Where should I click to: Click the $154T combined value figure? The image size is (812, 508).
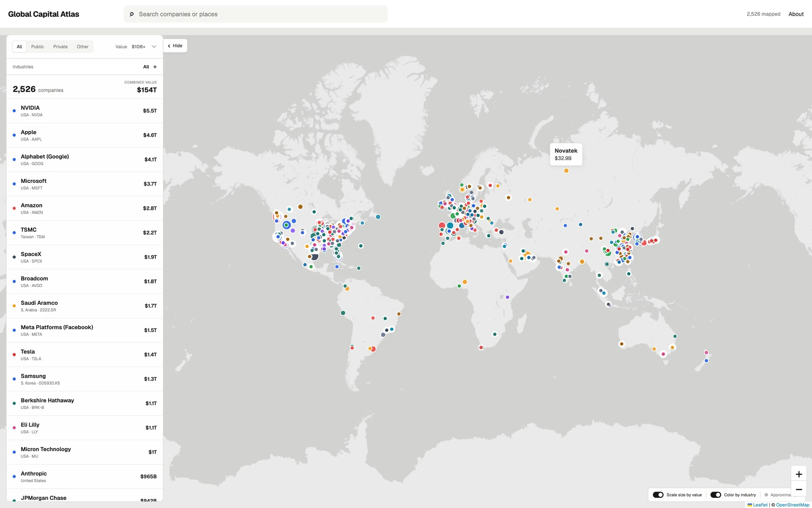(147, 90)
